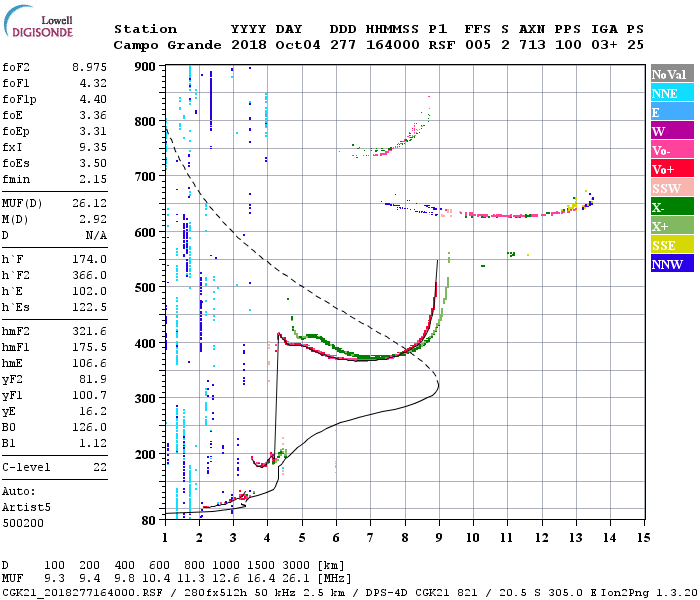
Task: Click the time 164000 in the header
Action: point(392,45)
